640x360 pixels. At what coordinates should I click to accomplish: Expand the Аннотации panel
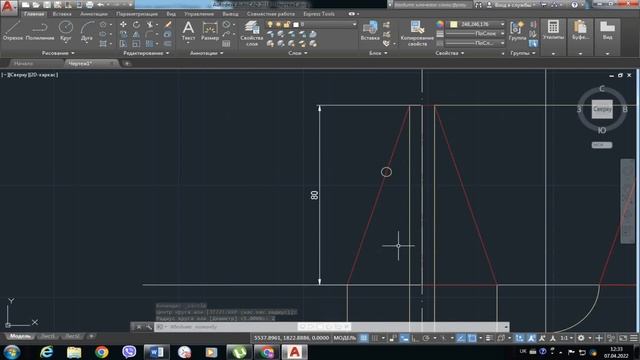tap(207, 53)
